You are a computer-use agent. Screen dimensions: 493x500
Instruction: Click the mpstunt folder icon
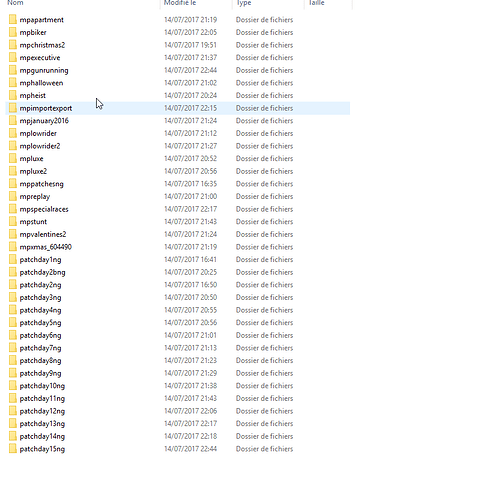[13, 221]
